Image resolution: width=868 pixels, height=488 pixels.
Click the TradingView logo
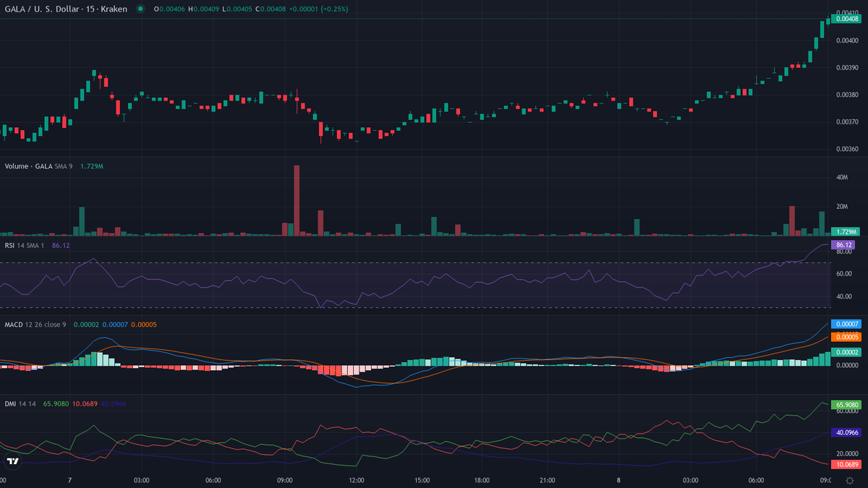12,461
